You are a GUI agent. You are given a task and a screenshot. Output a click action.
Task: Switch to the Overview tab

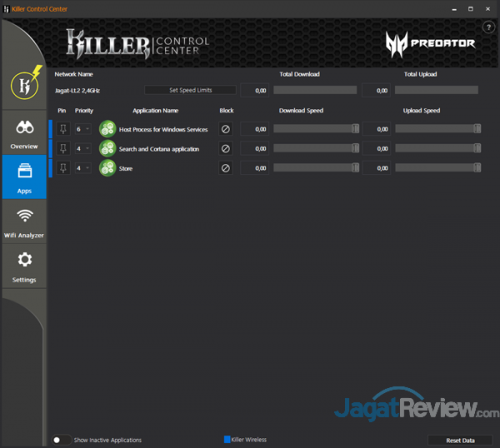pos(24,133)
